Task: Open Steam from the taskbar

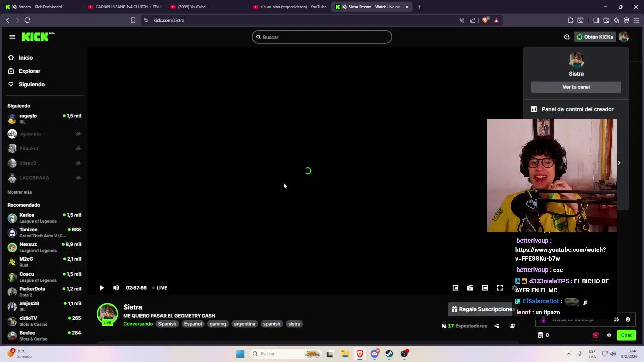Action: (389, 354)
